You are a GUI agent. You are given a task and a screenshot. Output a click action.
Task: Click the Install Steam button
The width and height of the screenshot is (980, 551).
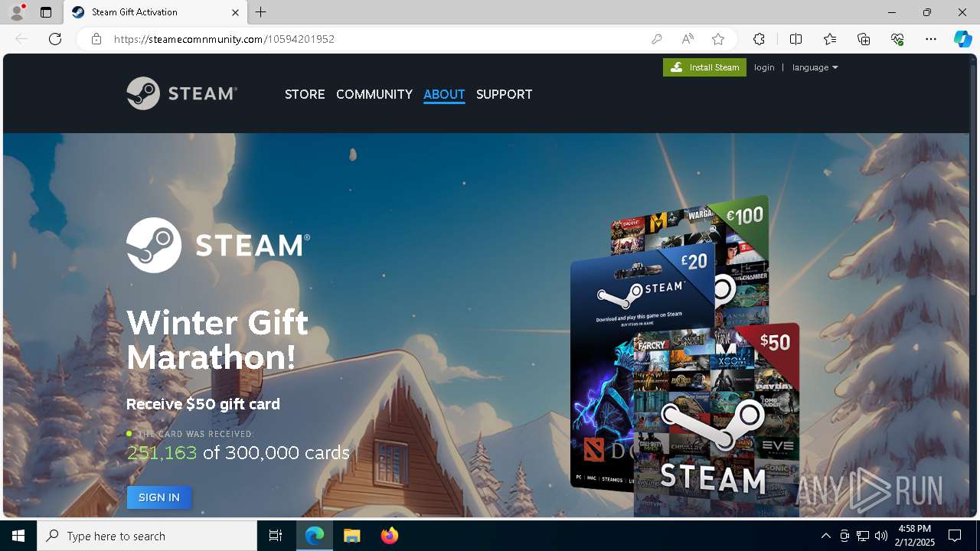pyautogui.click(x=704, y=67)
